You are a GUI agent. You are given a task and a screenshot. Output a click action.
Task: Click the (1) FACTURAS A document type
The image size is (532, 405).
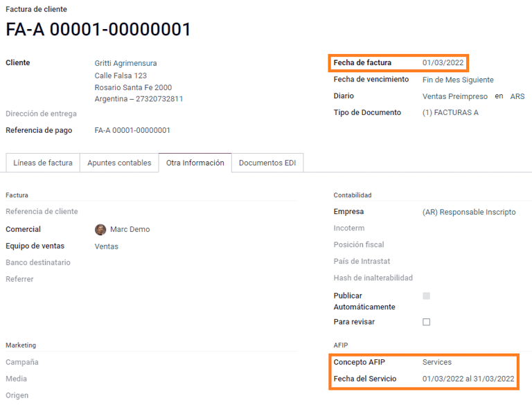[450, 113]
